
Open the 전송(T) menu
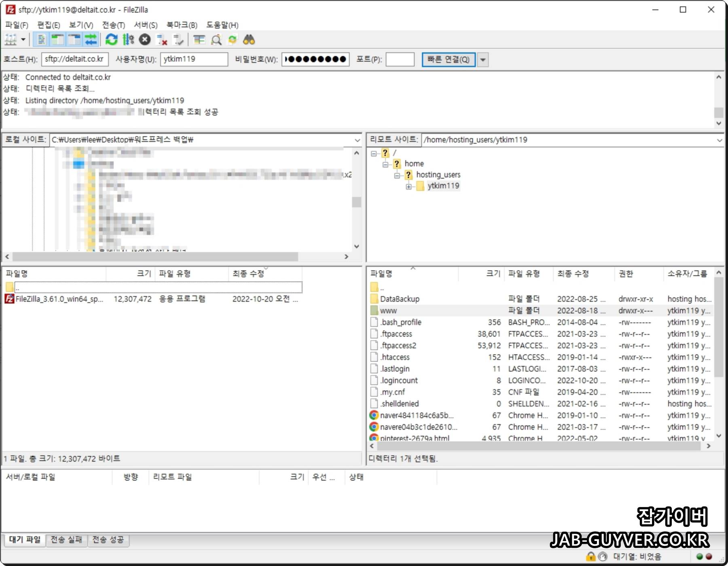pyautogui.click(x=114, y=25)
